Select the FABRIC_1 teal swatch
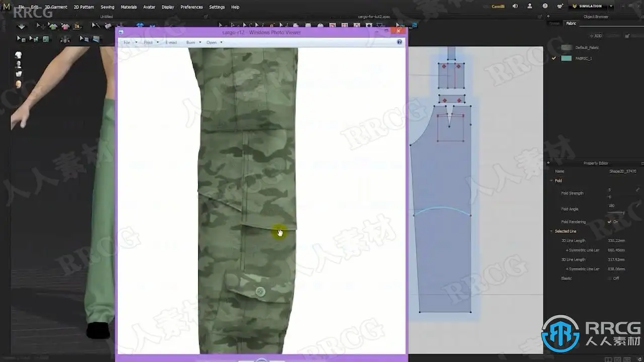Image resolution: width=644 pixels, height=362 pixels. click(x=567, y=58)
